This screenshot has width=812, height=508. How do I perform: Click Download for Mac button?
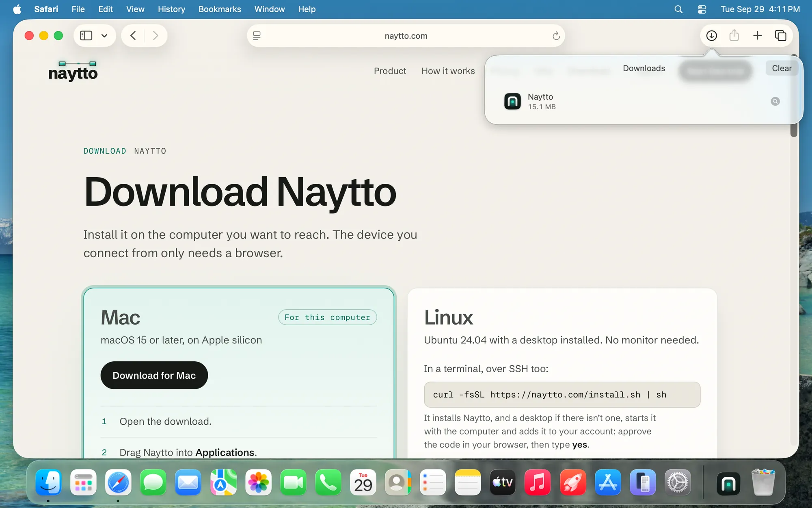pyautogui.click(x=154, y=375)
